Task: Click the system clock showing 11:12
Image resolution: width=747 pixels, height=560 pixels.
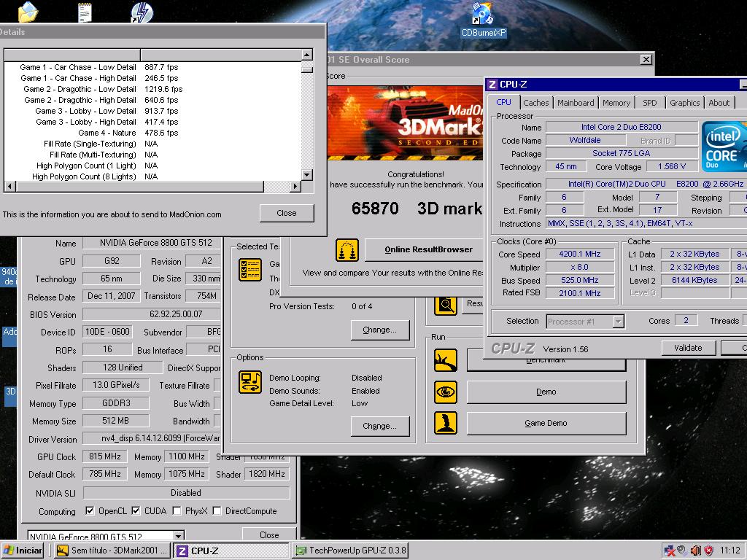Action: point(729,551)
